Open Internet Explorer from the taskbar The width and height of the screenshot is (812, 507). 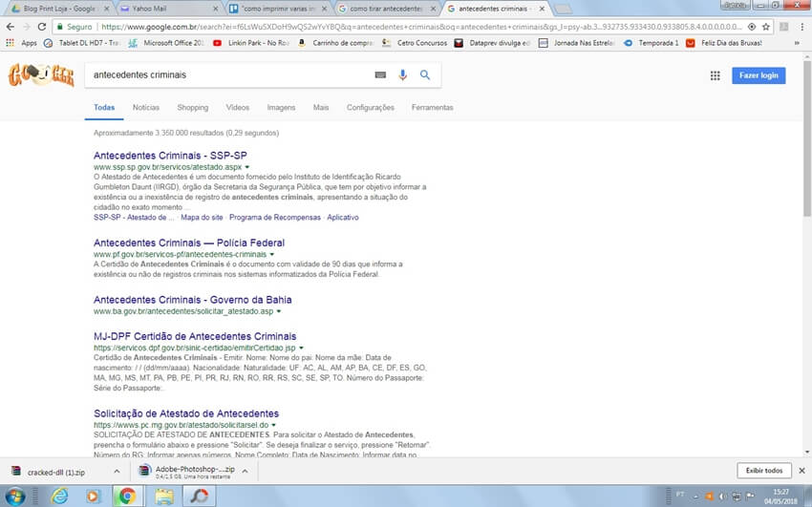click(60, 496)
